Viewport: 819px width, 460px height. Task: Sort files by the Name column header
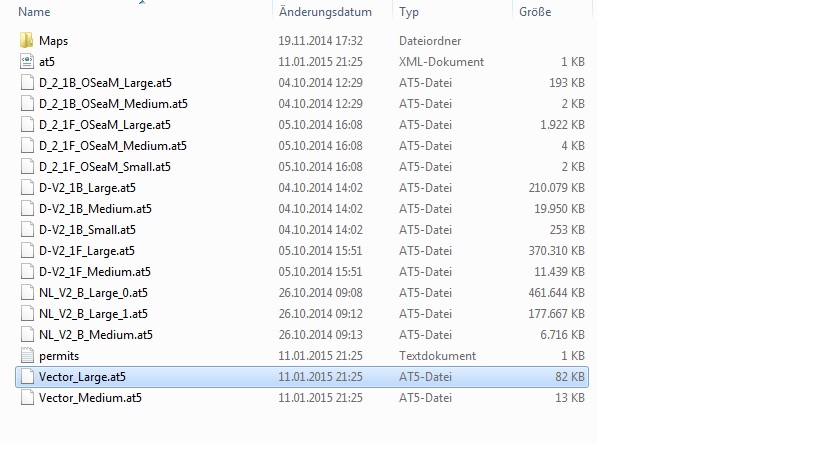click(x=35, y=12)
